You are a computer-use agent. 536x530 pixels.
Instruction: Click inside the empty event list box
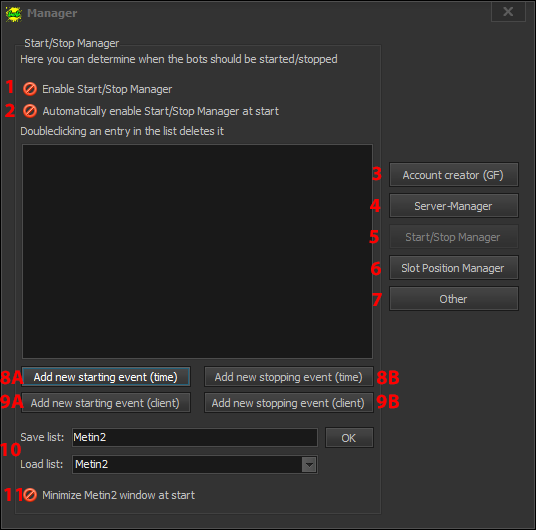pos(197,251)
